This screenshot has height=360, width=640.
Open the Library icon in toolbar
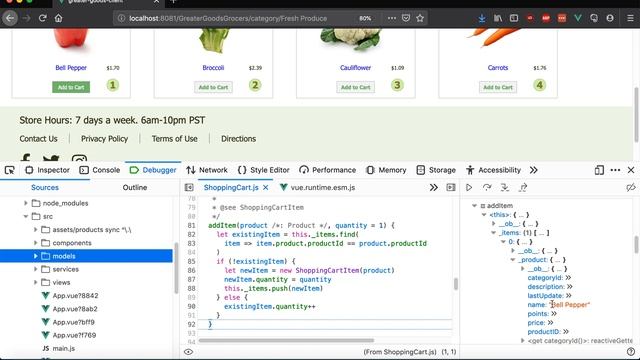[x=498, y=18]
